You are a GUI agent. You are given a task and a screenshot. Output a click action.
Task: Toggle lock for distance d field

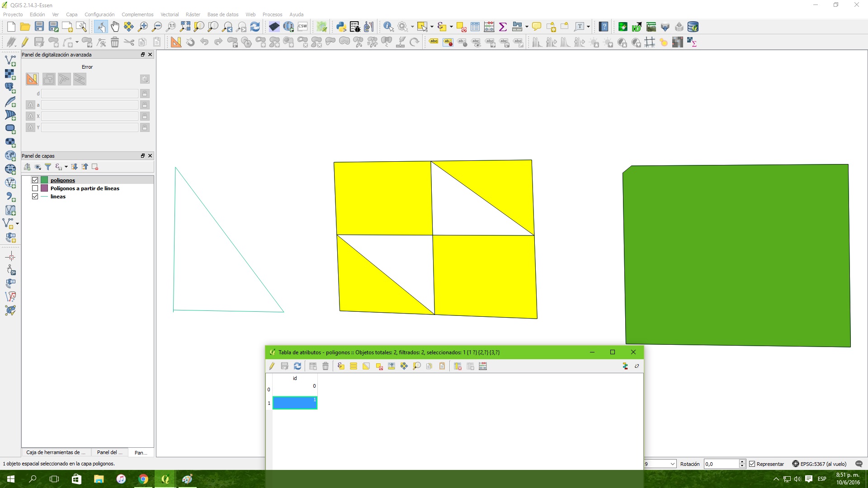(x=145, y=94)
